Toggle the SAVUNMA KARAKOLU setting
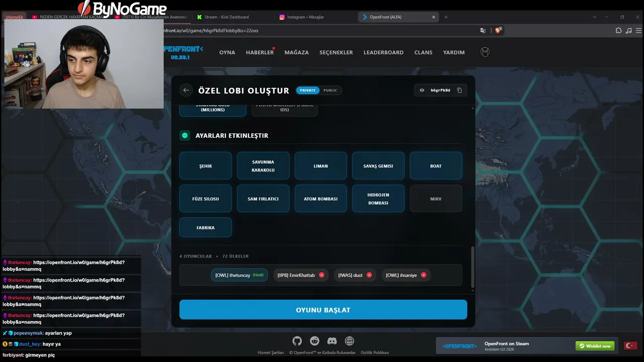 pos(263,166)
